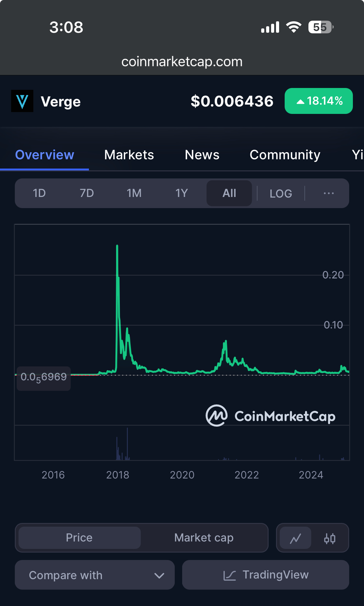Switch to line chart view icon
Screen dimensions: 364x606
[x=295, y=538]
